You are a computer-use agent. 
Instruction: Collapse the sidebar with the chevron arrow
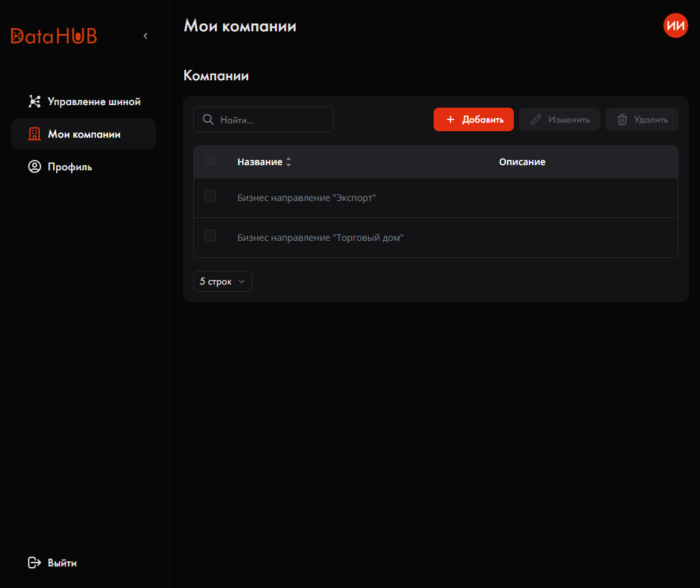tap(146, 36)
